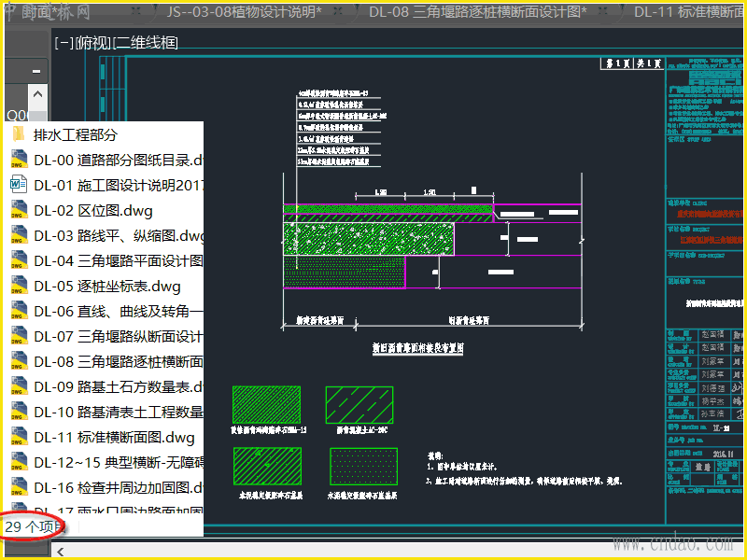Select file name DL-05 逐桩坐标表.dwg
Viewport: 747px width, 560px height.
[107, 287]
